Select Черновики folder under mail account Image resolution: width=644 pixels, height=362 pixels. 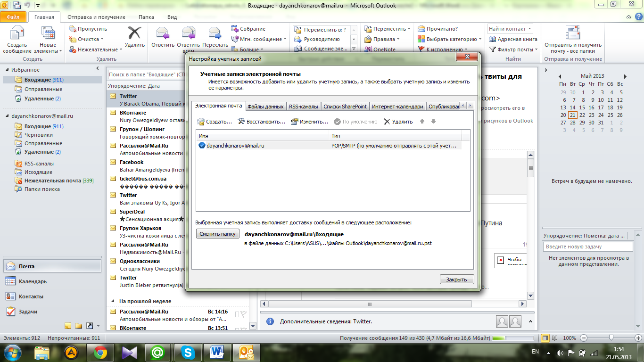(x=39, y=135)
